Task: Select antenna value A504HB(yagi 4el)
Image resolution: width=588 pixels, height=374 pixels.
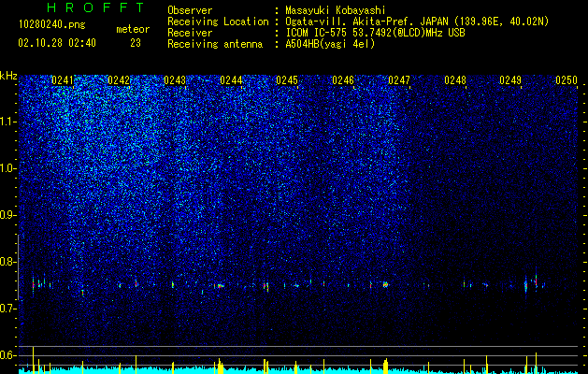Action: pyautogui.click(x=330, y=44)
